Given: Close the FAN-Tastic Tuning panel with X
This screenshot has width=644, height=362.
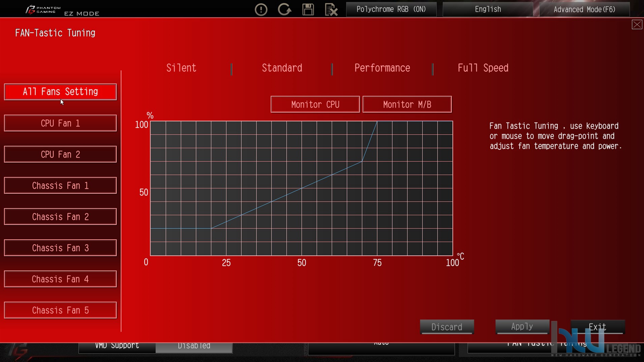Looking at the screenshot, I should point(637,25).
